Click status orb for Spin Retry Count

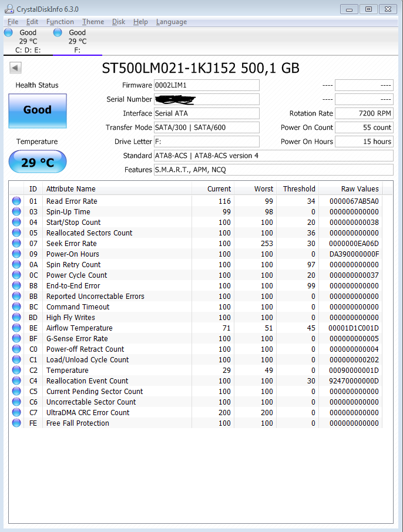tap(16, 264)
